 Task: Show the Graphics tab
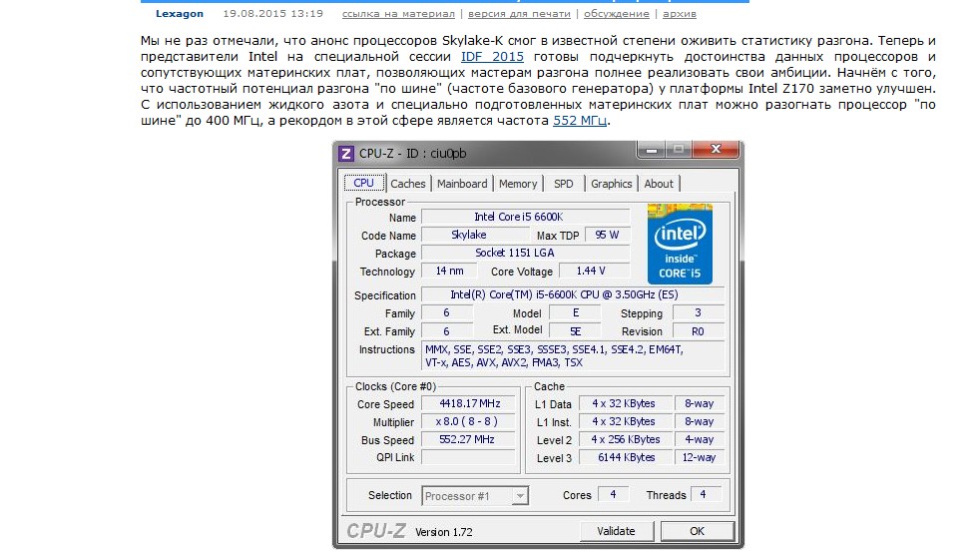point(611,184)
